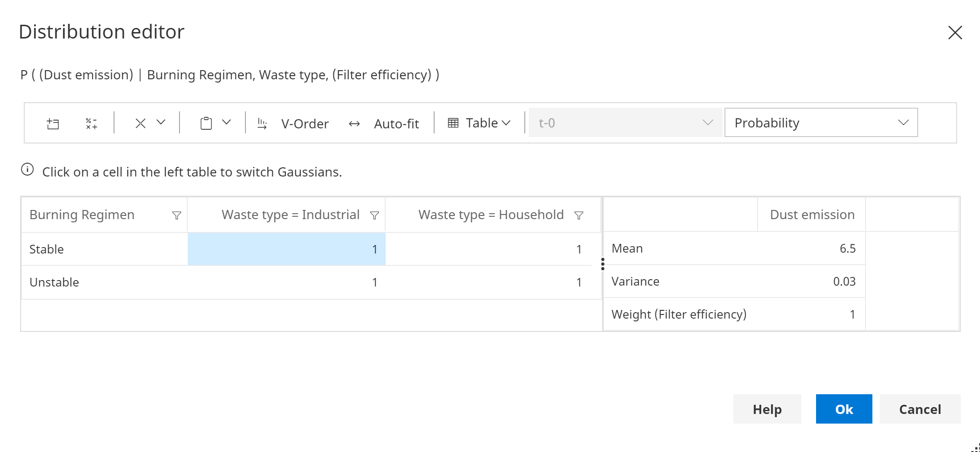980x452 pixels.
Task: Open filter for Waste type = Industrial
Action: pyautogui.click(x=374, y=215)
